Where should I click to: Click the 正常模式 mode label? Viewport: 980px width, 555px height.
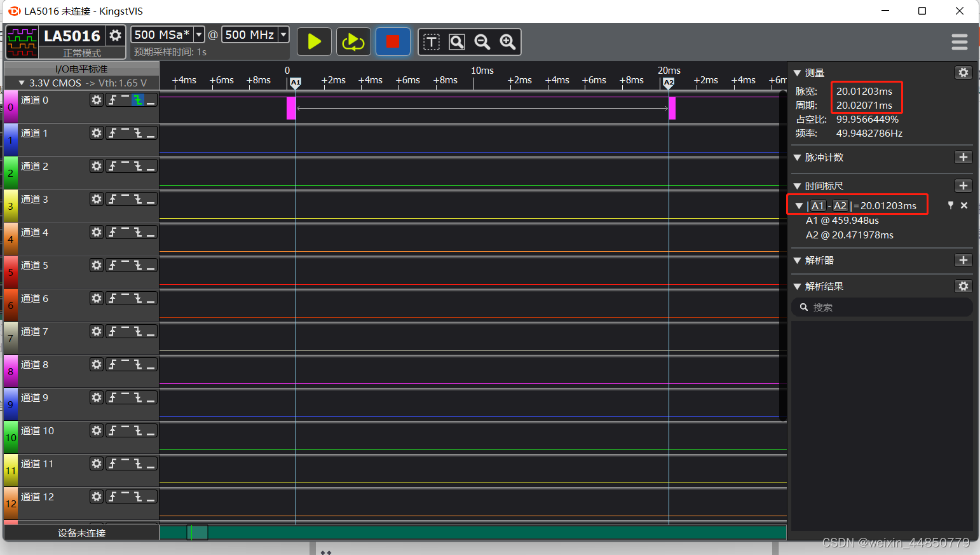pyautogui.click(x=82, y=53)
